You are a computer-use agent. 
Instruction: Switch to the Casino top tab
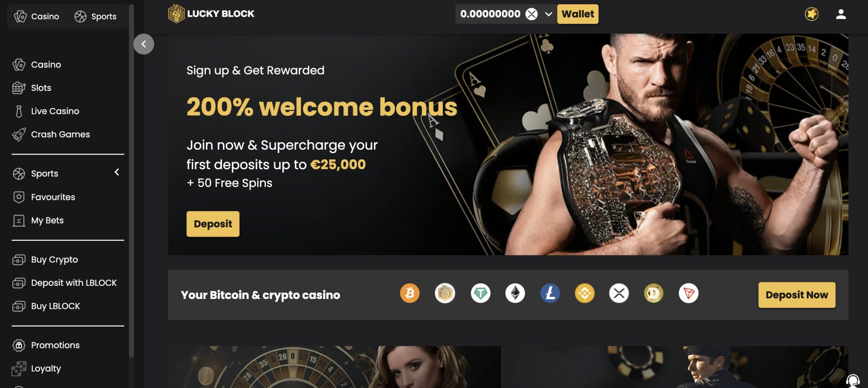pyautogui.click(x=36, y=17)
